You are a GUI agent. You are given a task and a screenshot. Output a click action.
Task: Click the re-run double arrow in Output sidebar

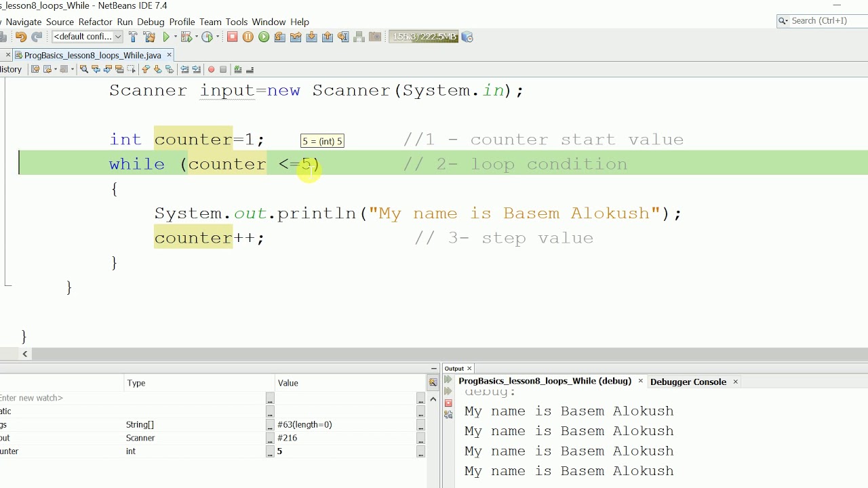(x=448, y=380)
